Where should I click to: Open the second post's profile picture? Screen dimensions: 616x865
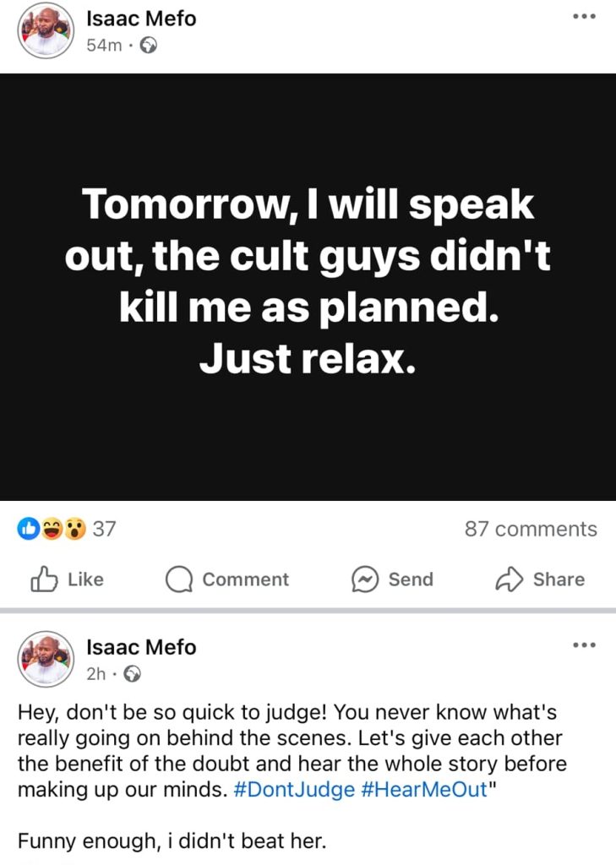click(x=46, y=659)
